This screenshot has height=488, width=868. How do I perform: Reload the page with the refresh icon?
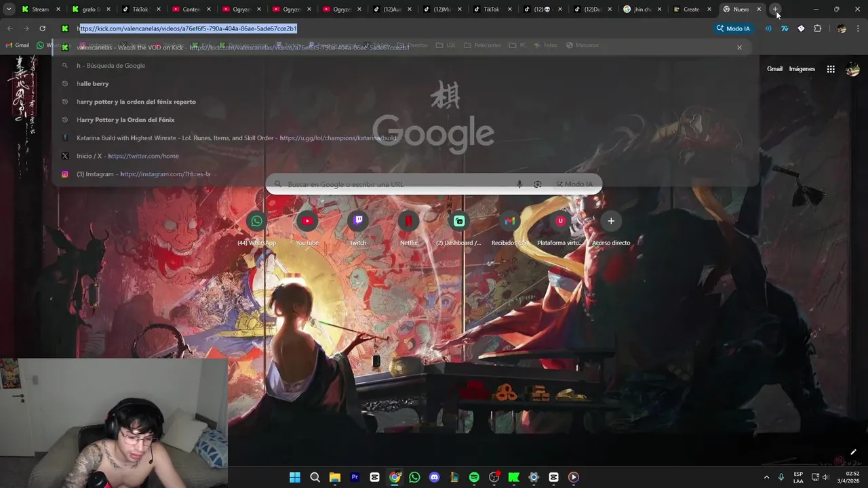[42, 28]
